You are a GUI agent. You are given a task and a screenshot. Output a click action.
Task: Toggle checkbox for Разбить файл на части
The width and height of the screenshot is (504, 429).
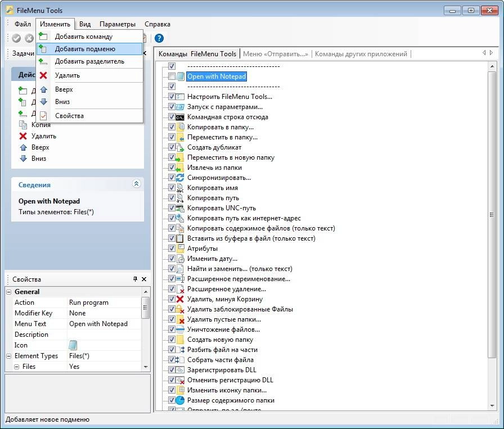(x=172, y=350)
